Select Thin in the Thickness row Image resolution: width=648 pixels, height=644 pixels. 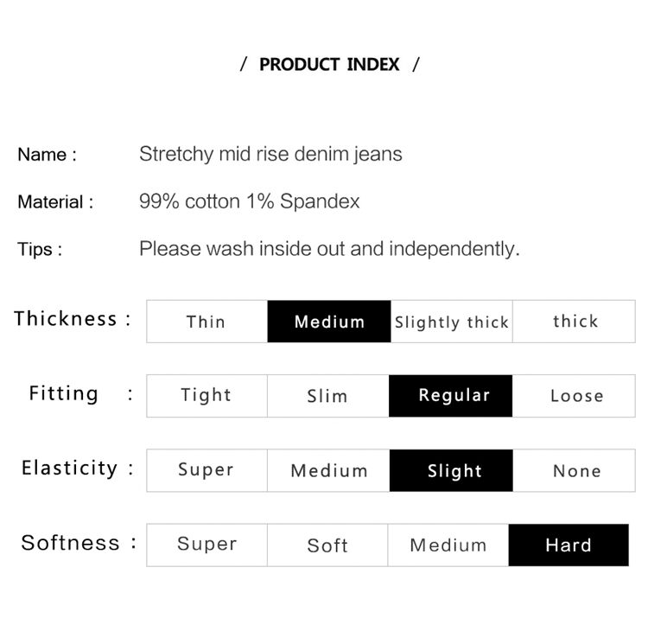[x=207, y=322]
